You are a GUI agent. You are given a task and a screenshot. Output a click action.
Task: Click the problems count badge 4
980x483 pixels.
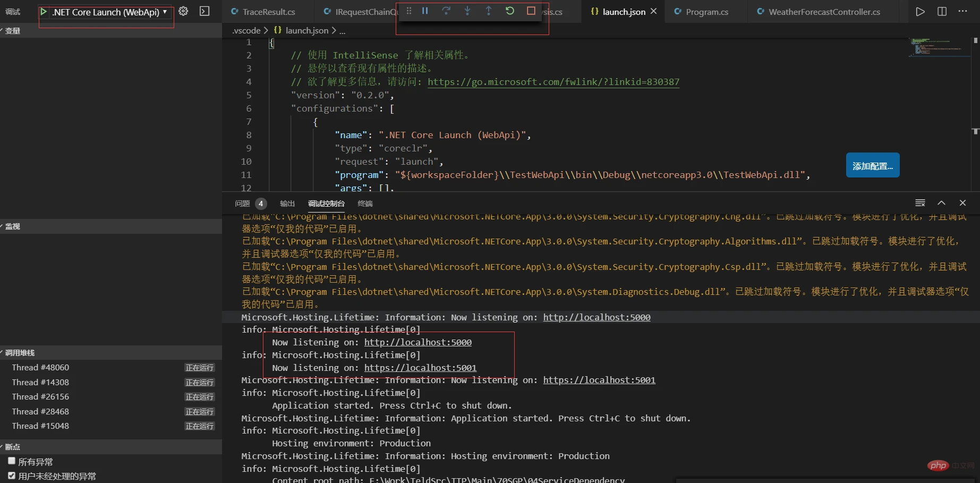tap(261, 204)
